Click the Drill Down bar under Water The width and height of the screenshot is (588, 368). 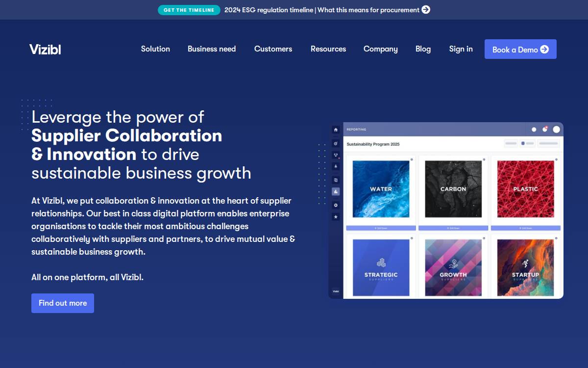381,228
